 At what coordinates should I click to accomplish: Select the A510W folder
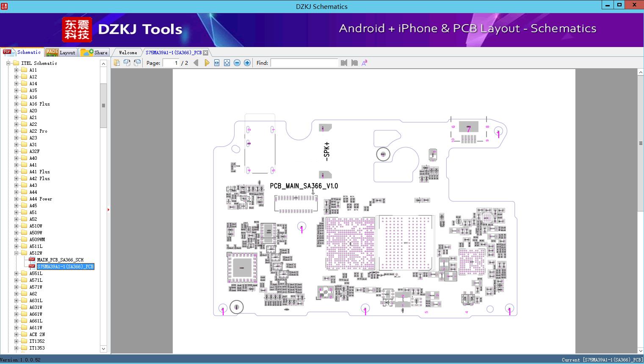pyautogui.click(x=36, y=226)
